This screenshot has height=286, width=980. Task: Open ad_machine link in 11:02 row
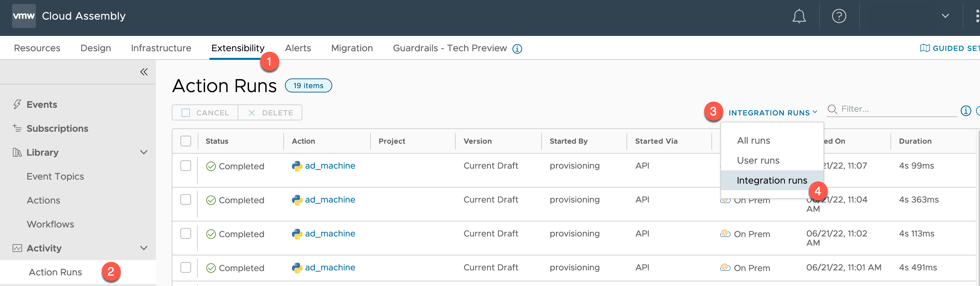(330, 233)
